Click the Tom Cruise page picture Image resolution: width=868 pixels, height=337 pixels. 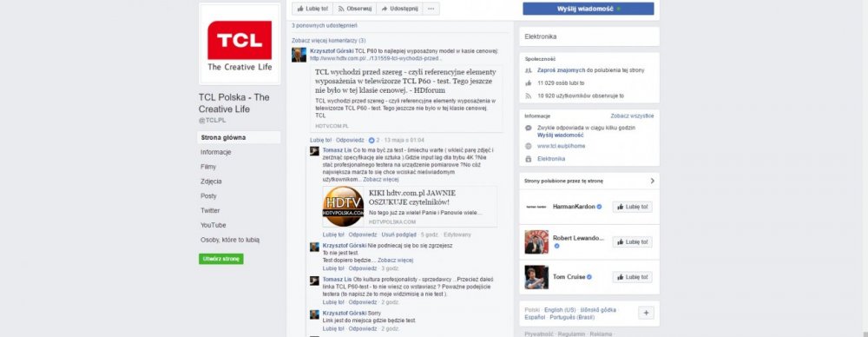click(x=536, y=276)
